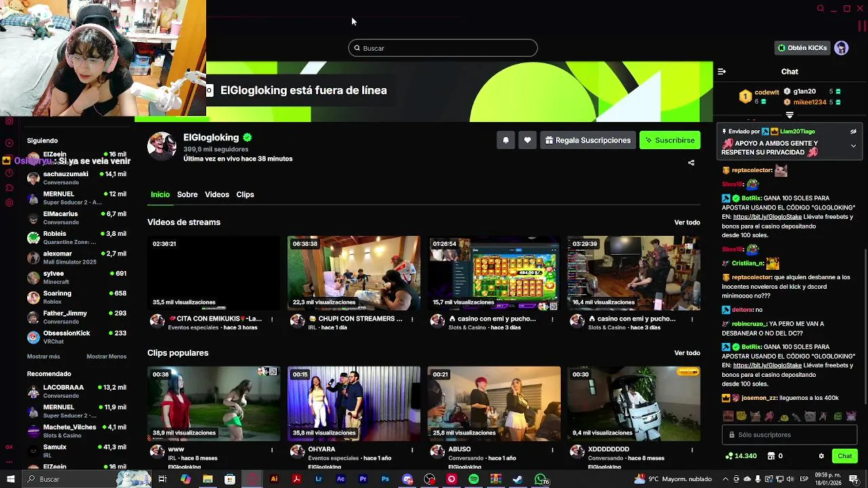Switch to the Sobre tab
Image resolution: width=868 pixels, height=488 pixels.
187,195
